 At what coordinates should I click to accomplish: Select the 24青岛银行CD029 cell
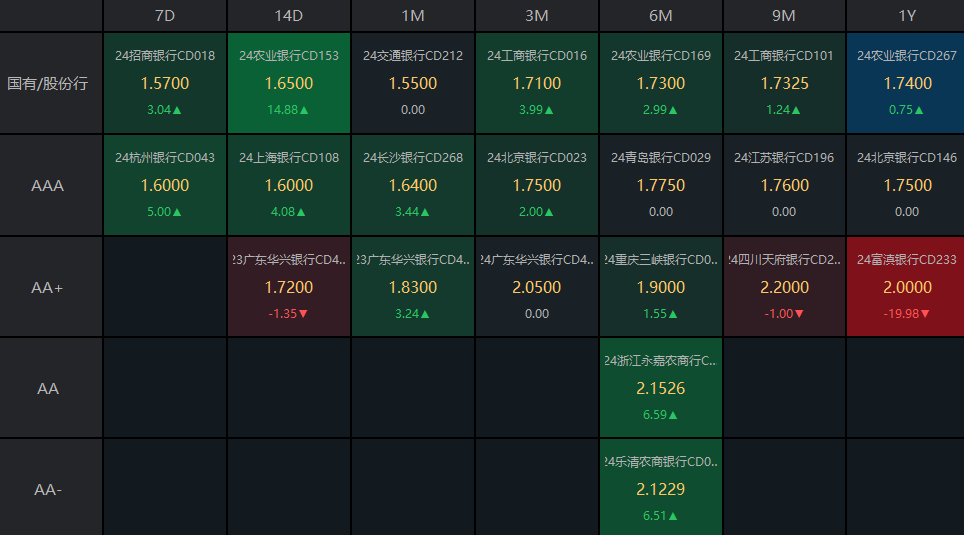[661, 185]
